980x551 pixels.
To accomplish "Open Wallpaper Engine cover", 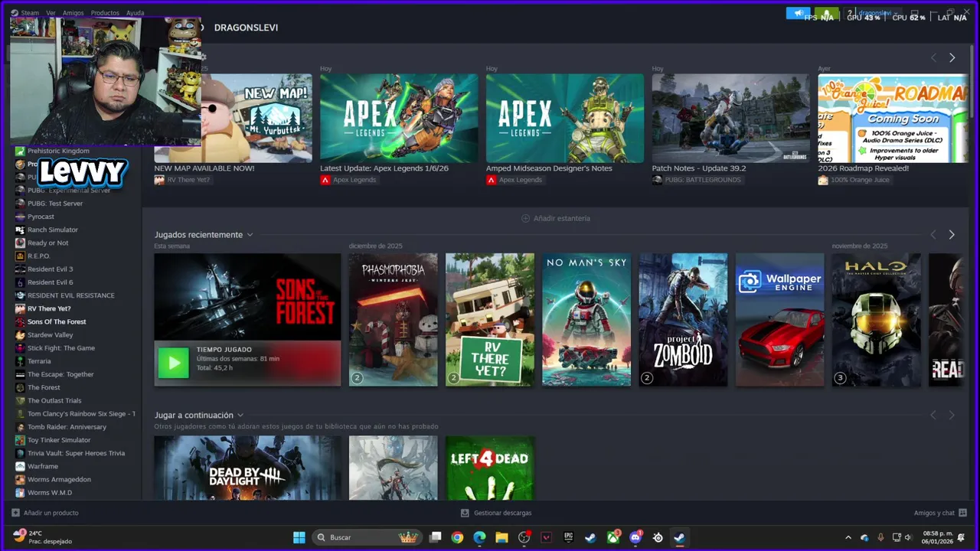I will pos(780,320).
